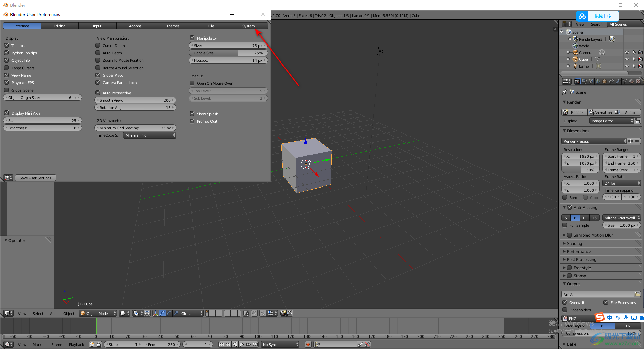Open the Mesh Data properties tab triangle icon
644x349 pixels.
pyautogui.click(x=625, y=81)
